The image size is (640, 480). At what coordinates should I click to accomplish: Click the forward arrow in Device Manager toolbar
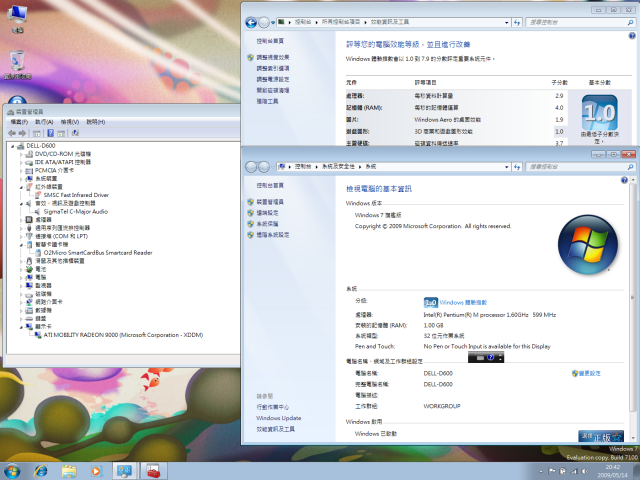pyautogui.click(x=22, y=133)
